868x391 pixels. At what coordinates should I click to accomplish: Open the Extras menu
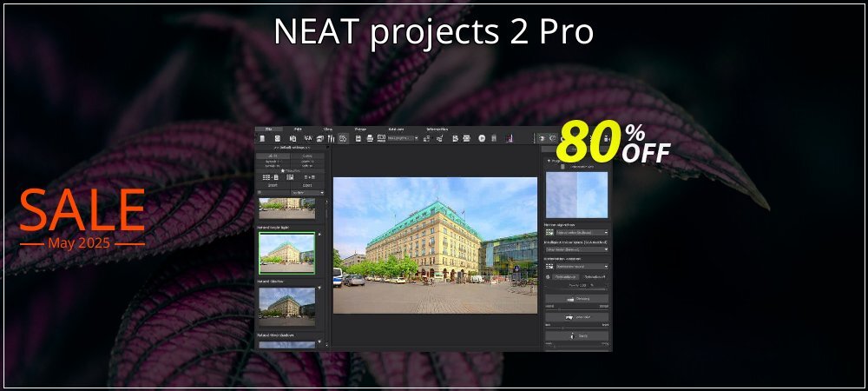(360, 129)
